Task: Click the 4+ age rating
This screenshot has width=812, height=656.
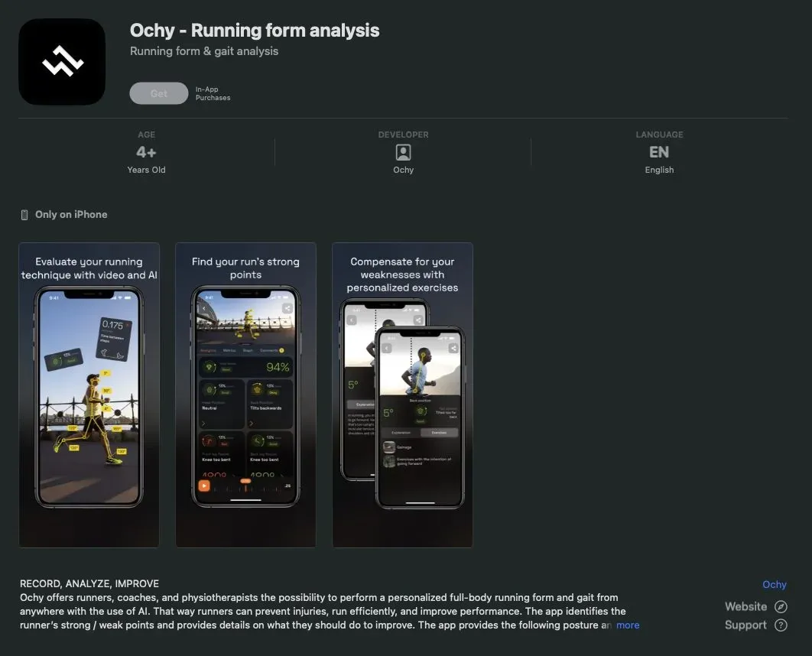Action: coord(146,153)
